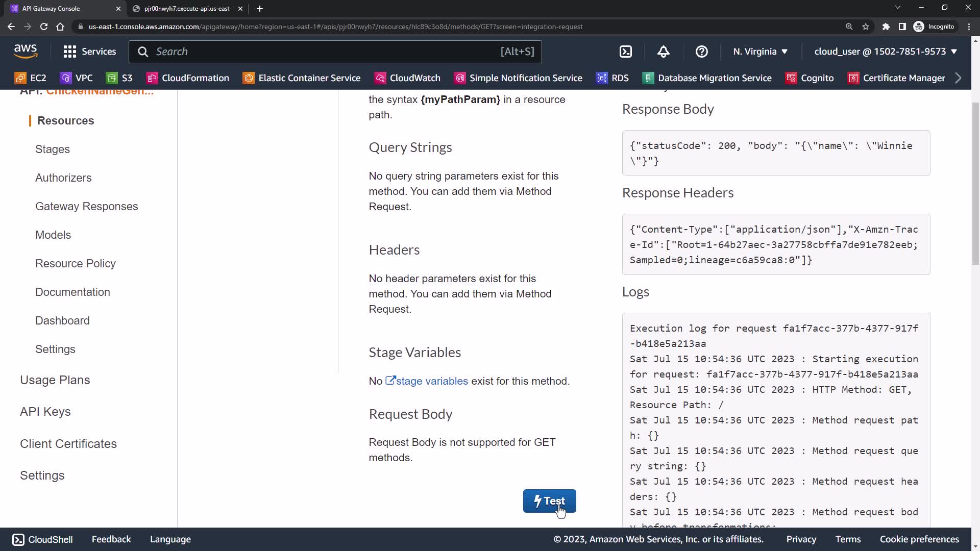
Task: Open the CloudWatch shortcut in the favorites bar
Action: pos(407,78)
